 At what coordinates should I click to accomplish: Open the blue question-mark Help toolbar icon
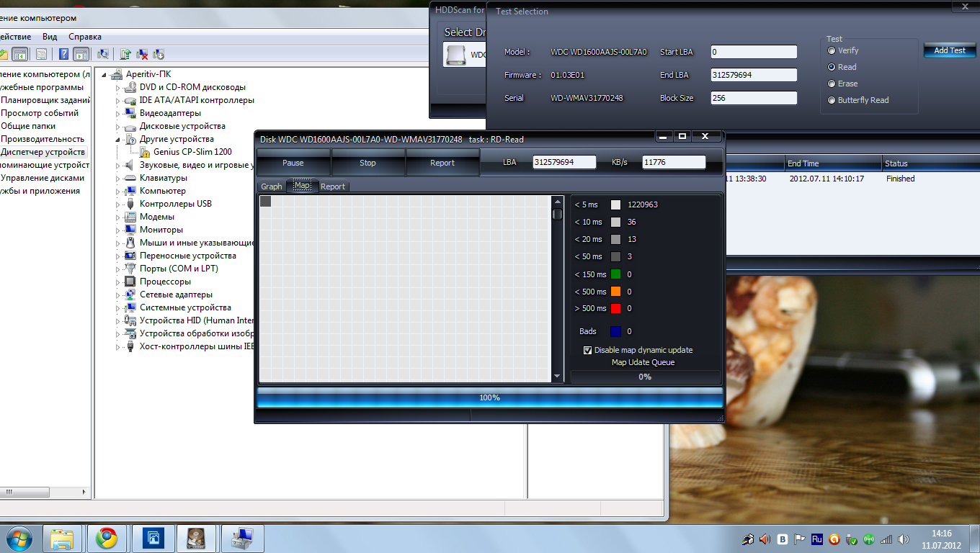tap(63, 54)
